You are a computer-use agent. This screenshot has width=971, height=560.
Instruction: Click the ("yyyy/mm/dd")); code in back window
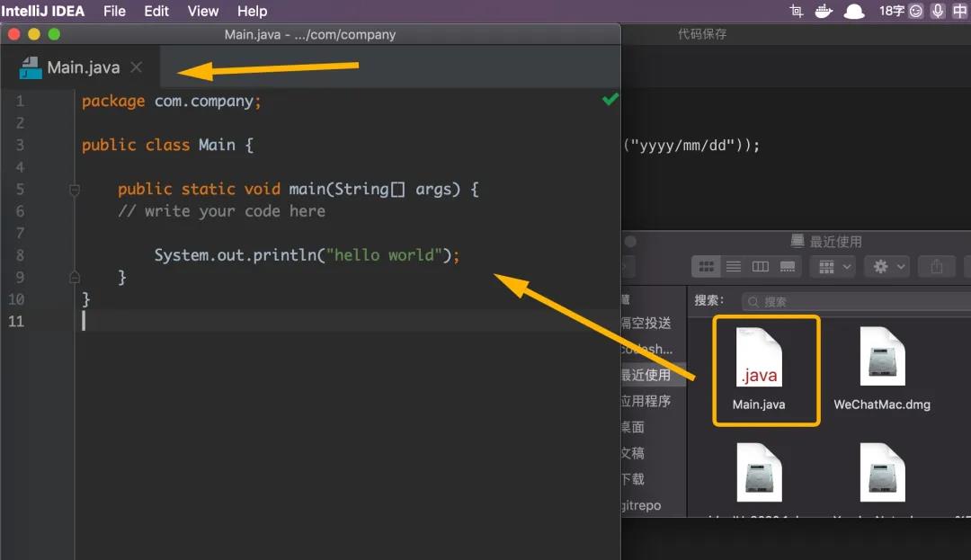pyautogui.click(x=691, y=146)
